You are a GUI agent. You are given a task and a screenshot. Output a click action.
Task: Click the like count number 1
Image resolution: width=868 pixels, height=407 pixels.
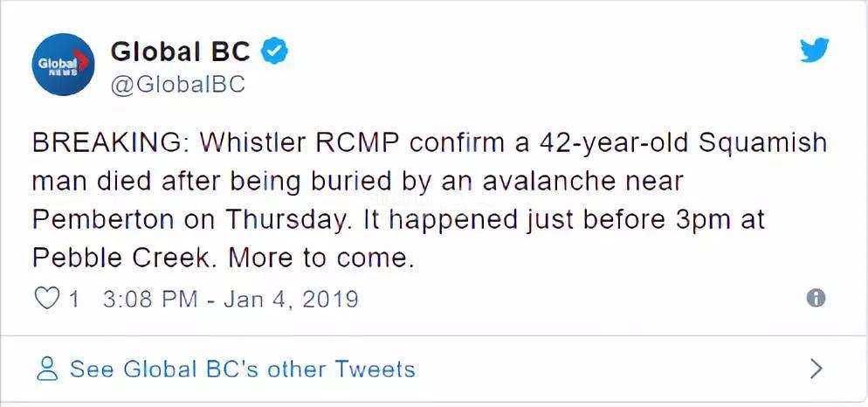click(x=74, y=299)
